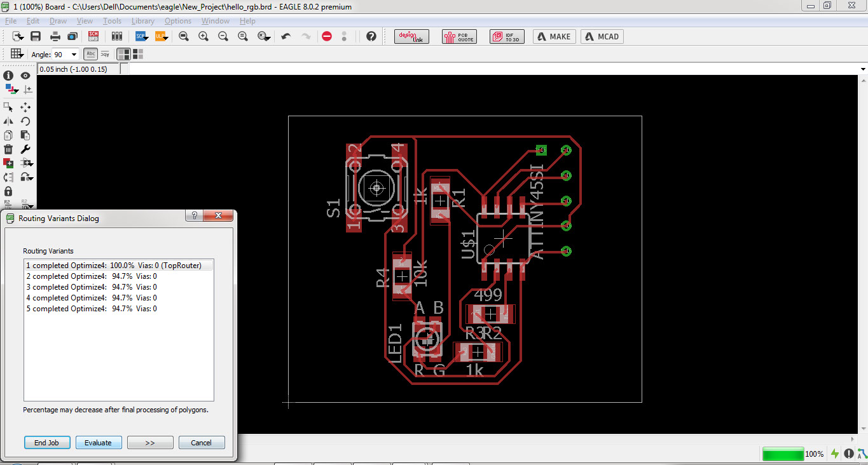868x465 pixels.
Task: Open the SCR script dropdown
Action: (142, 36)
